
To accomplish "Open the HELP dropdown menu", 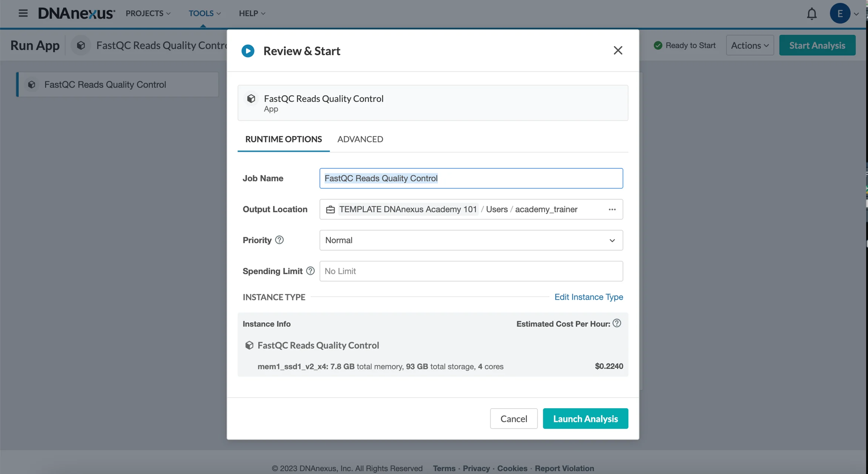I will [x=252, y=13].
